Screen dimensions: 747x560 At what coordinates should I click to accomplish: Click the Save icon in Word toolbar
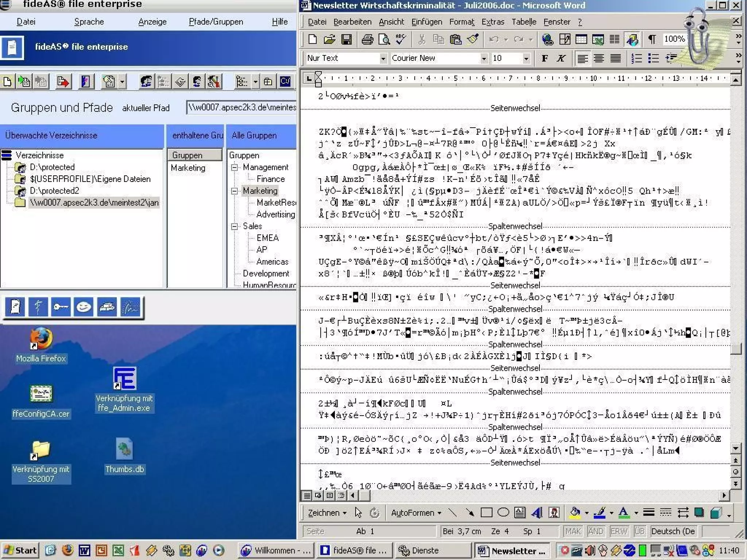click(x=346, y=39)
